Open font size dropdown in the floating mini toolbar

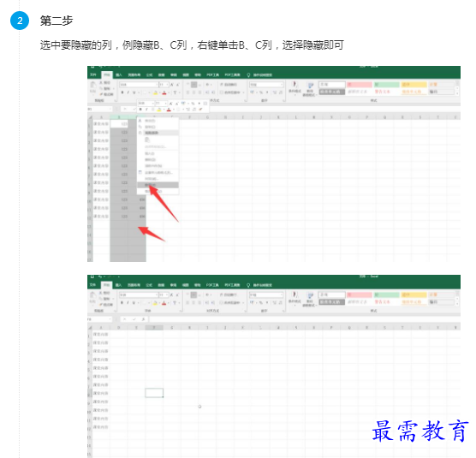(166, 104)
